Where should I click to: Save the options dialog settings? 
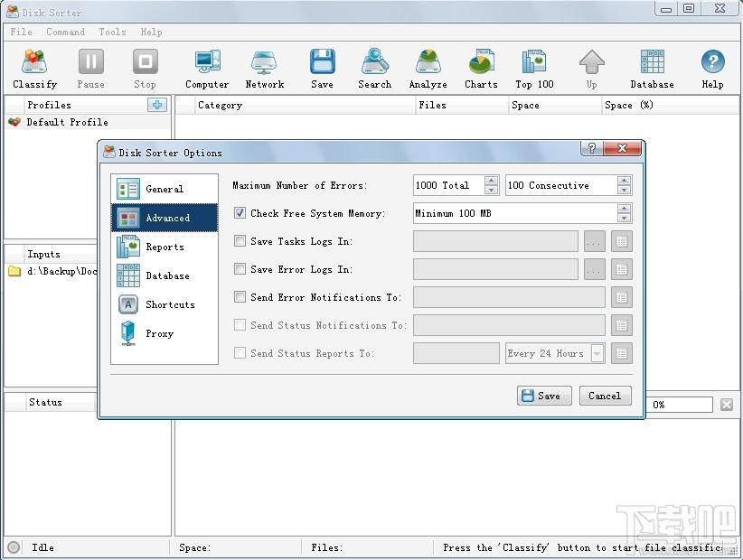click(x=544, y=396)
